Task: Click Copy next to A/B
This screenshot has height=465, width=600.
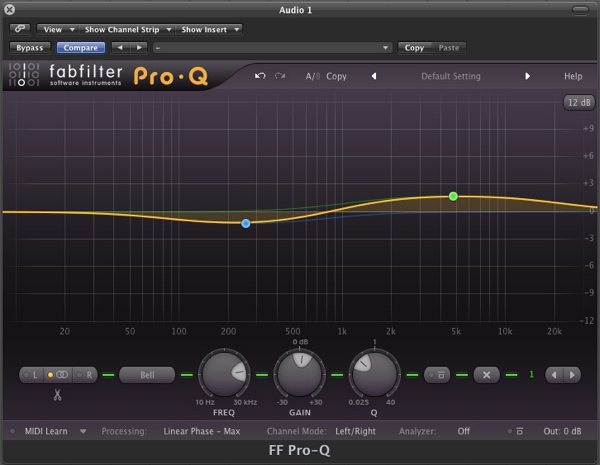Action: pyautogui.click(x=336, y=76)
